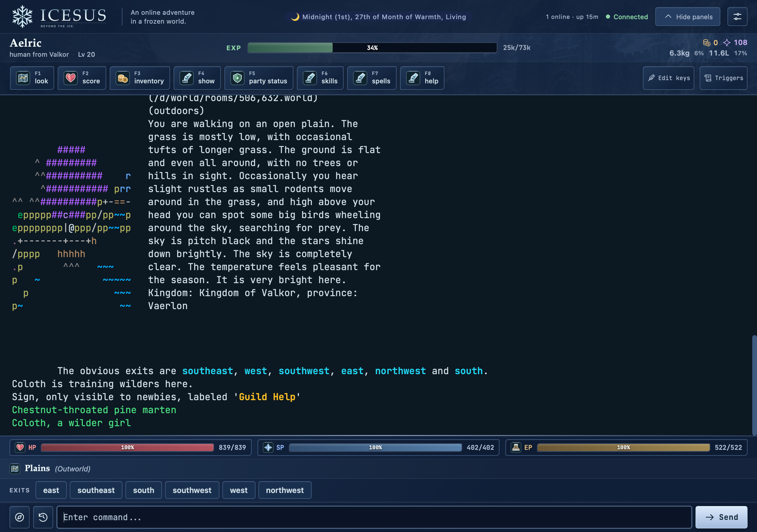Click the SP spell points bar
The image size is (757, 532).
[x=375, y=447]
